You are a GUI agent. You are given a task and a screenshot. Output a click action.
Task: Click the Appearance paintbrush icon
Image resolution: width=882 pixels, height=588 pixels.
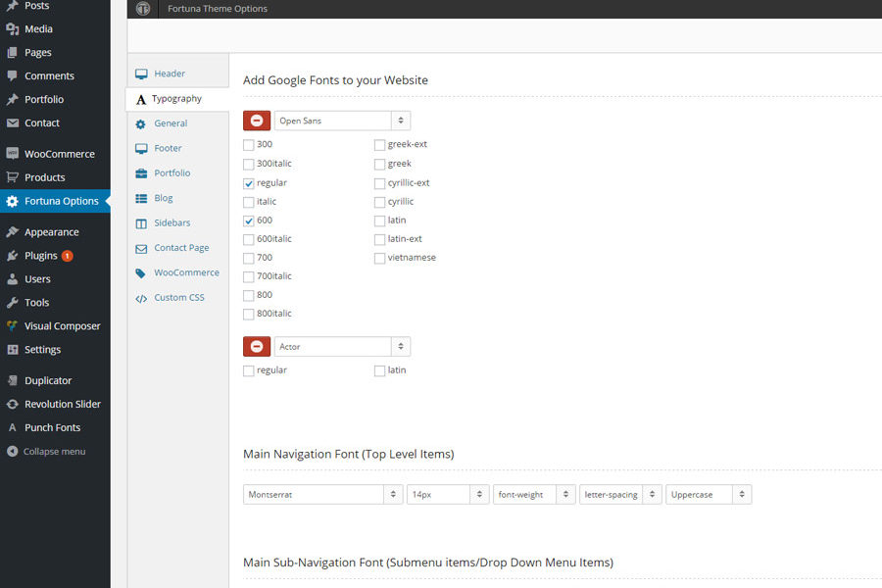tap(13, 232)
